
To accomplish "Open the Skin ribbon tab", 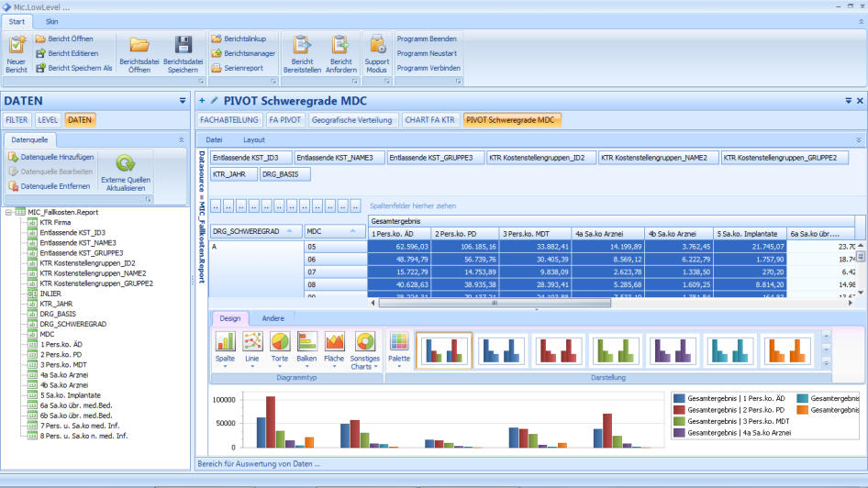I will pos(52,20).
